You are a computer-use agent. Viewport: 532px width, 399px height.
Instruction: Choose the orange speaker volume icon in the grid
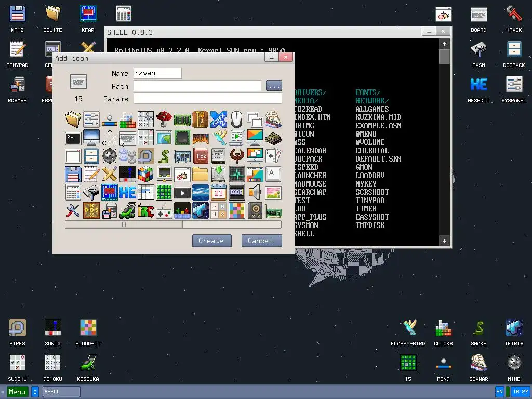coord(255,193)
